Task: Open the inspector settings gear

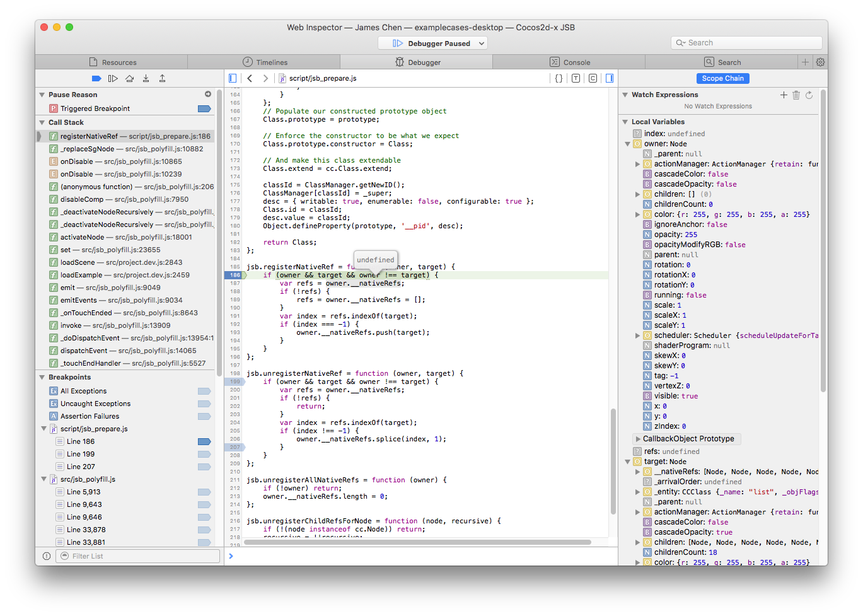Action: click(820, 62)
